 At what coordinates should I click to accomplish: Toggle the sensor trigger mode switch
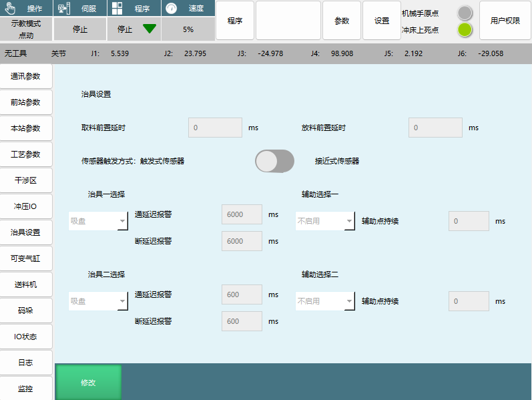(274, 161)
